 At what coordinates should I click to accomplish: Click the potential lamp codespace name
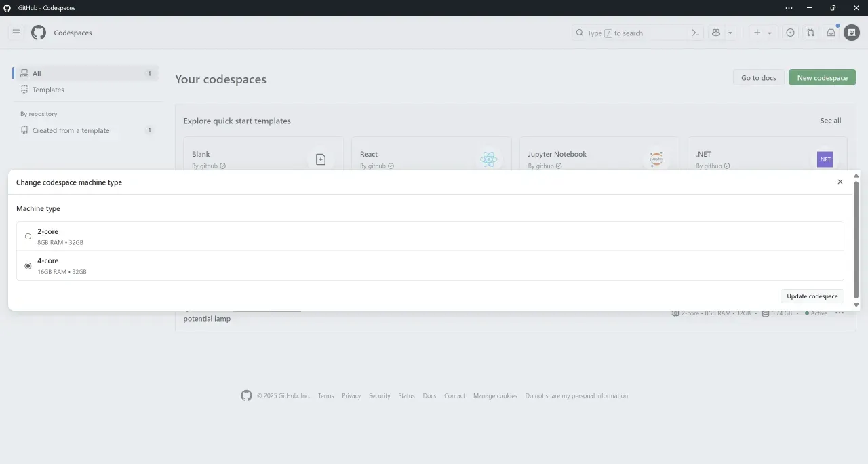click(207, 319)
